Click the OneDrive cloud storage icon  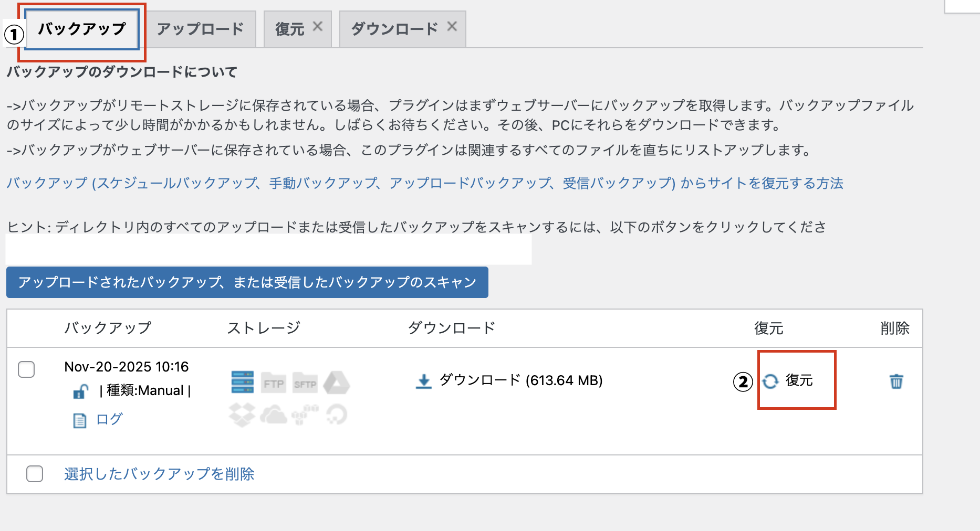coord(274,416)
